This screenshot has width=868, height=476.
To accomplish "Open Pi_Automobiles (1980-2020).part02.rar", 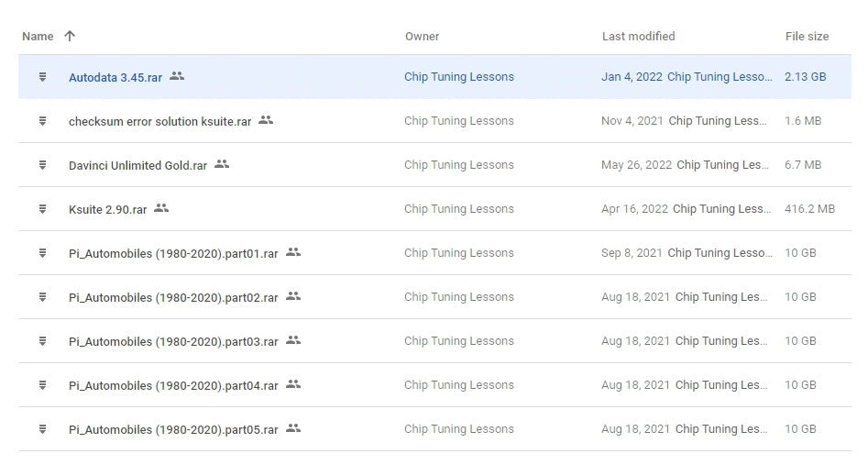I will [173, 297].
